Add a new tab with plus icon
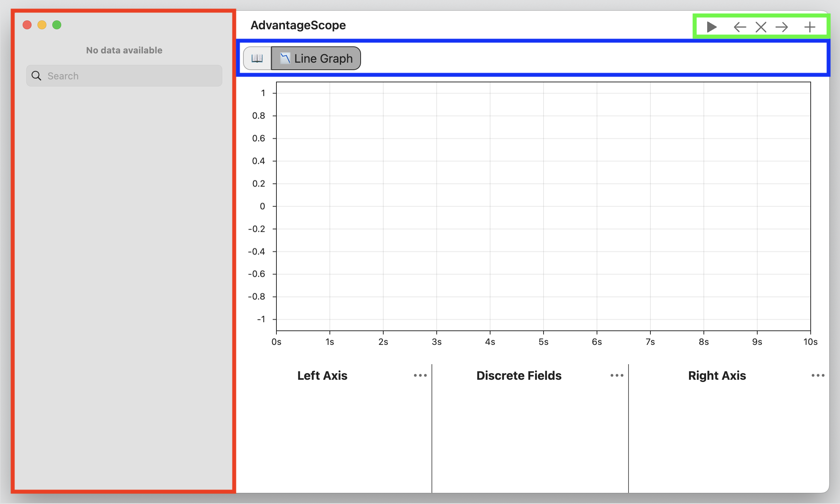This screenshot has width=840, height=504. tap(810, 27)
